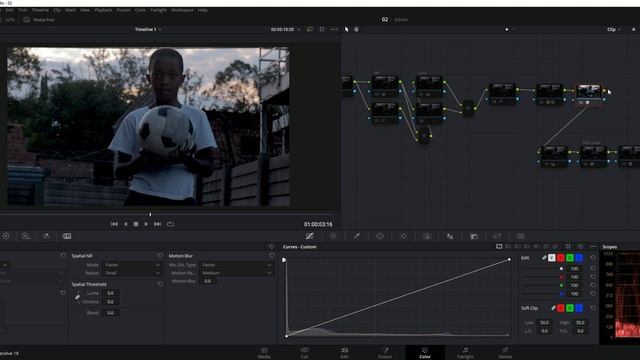Image resolution: width=640 pixels, height=360 pixels.
Task: Switch to the Fairlight page tab
Action: [x=465, y=353]
